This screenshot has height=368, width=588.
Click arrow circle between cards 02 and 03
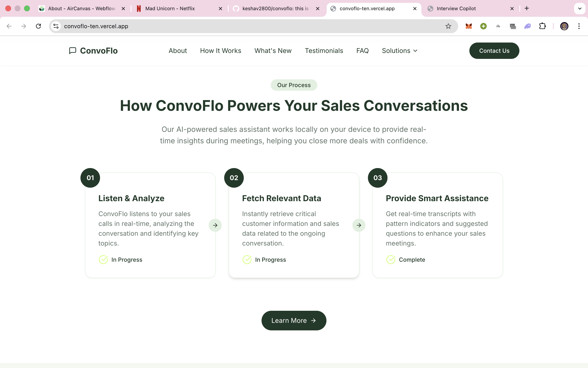tap(359, 225)
